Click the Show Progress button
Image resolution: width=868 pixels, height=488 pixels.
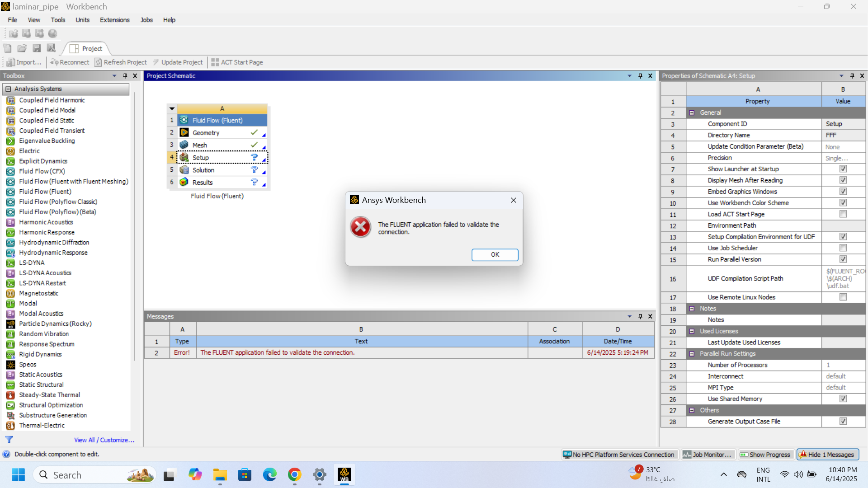[765, 455]
